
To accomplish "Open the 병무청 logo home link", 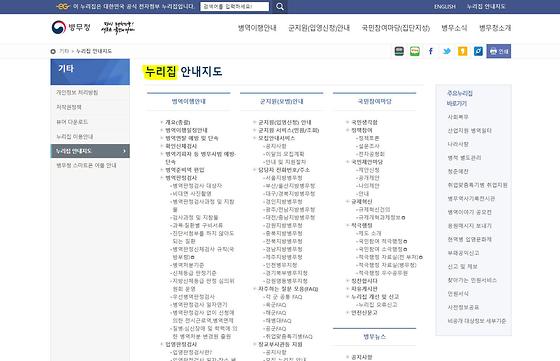I will pyautogui.click(x=71, y=27).
